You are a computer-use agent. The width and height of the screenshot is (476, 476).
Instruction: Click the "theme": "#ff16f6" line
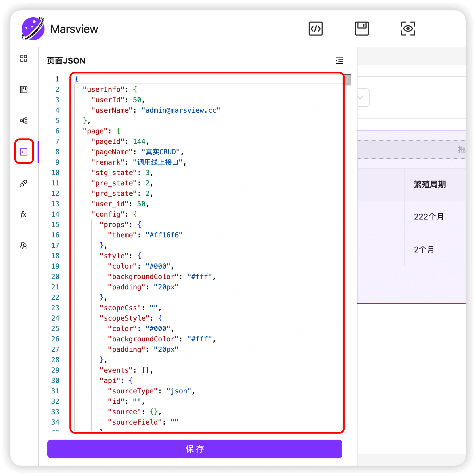click(145, 235)
